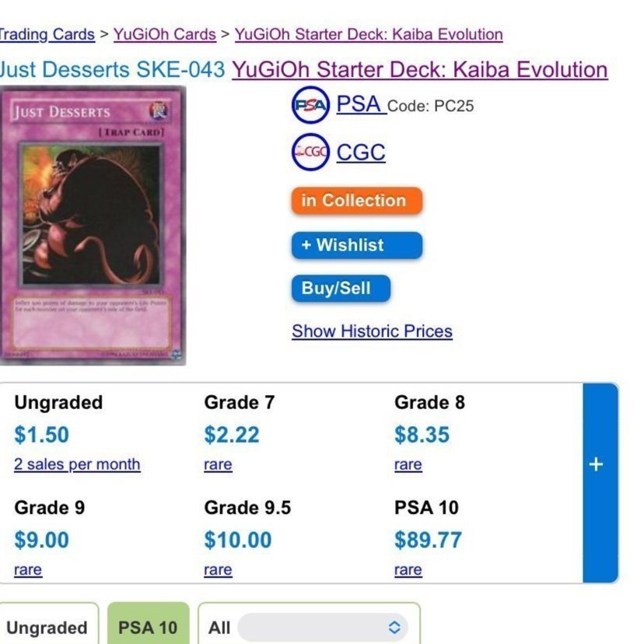Open YuGiOh Cards breadcrumb link
This screenshot has width=644, height=644.
(x=164, y=34)
